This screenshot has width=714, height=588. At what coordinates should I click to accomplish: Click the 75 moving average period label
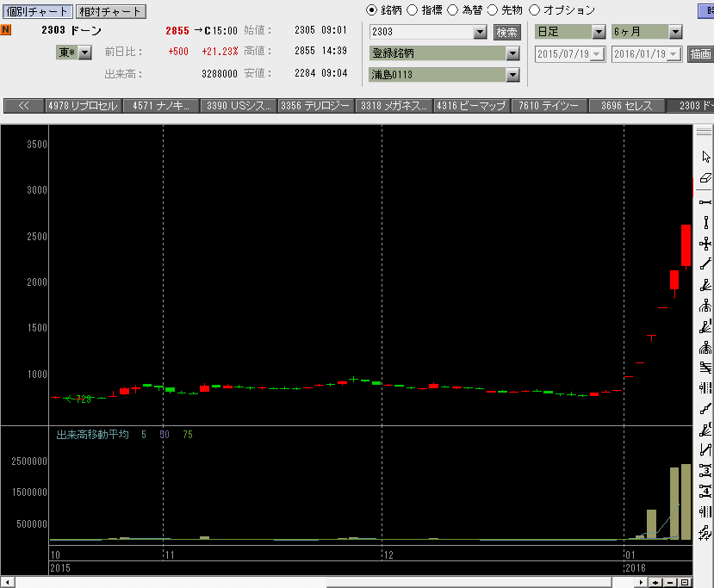coord(188,435)
